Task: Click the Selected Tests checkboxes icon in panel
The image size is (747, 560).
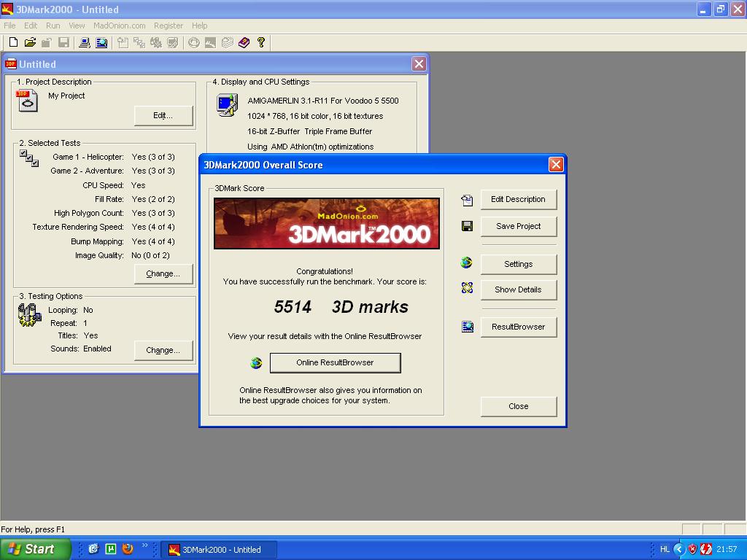Action: [x=29, y=157]
